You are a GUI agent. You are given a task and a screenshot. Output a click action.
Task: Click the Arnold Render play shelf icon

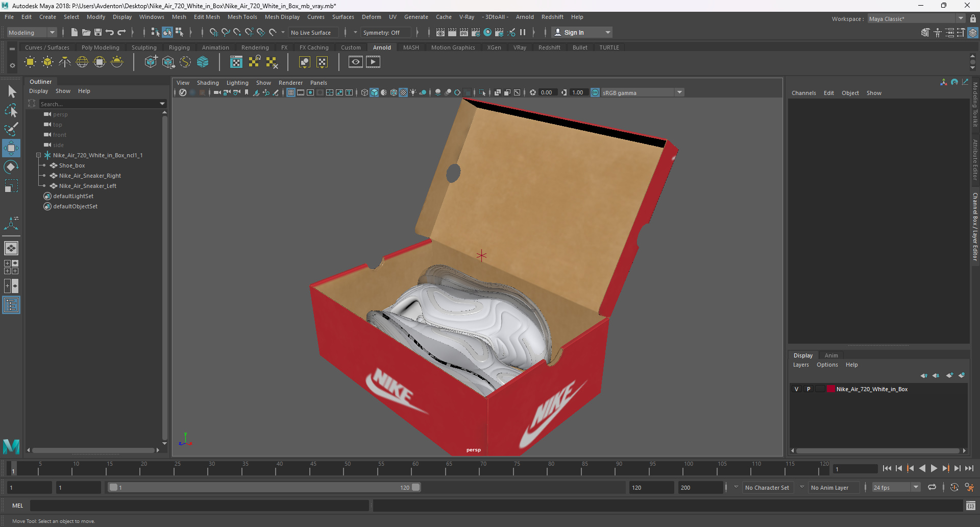coord(373,62)
